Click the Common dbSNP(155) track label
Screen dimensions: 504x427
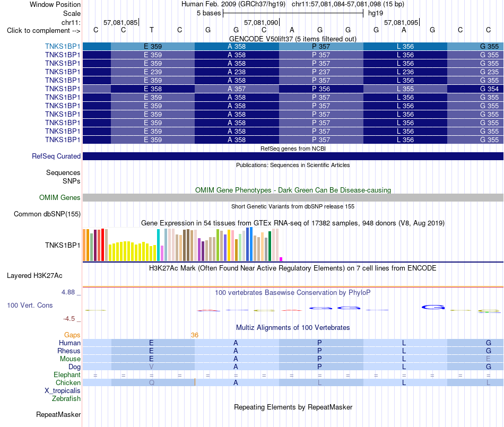(47, 214)
